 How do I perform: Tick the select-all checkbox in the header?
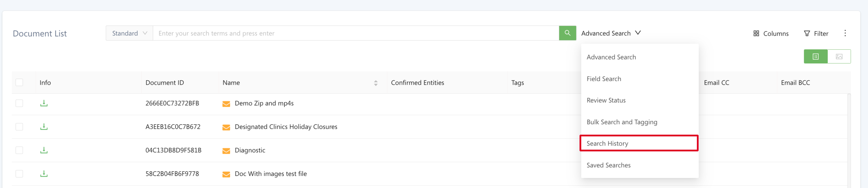(19, 83)
